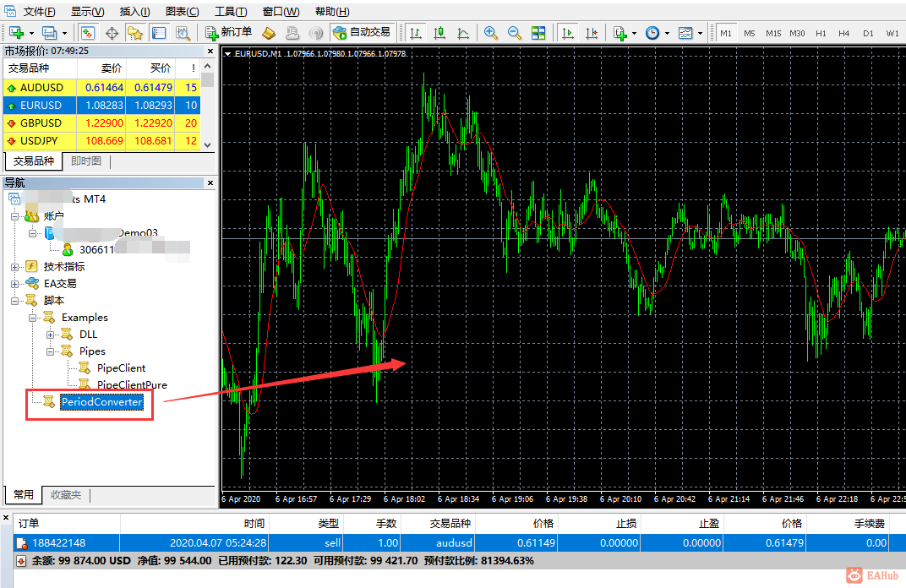
Task: Switch chart to line chart mode
Action: (463, 33)
